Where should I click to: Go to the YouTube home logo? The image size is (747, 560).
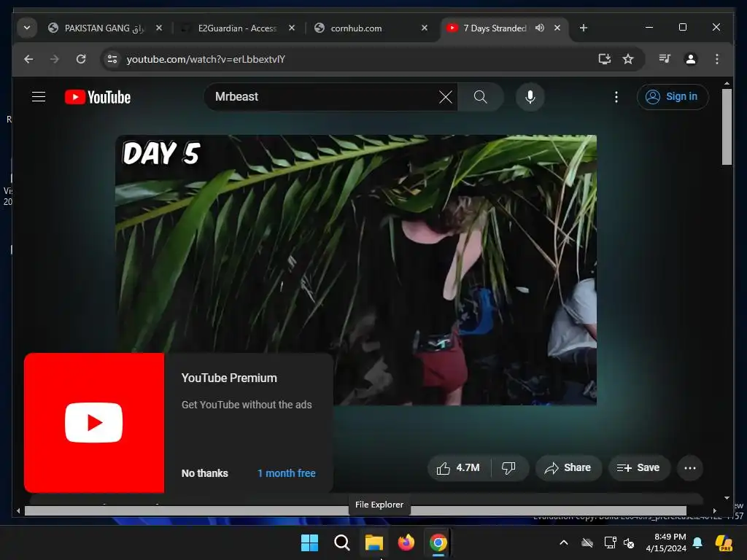98,97
